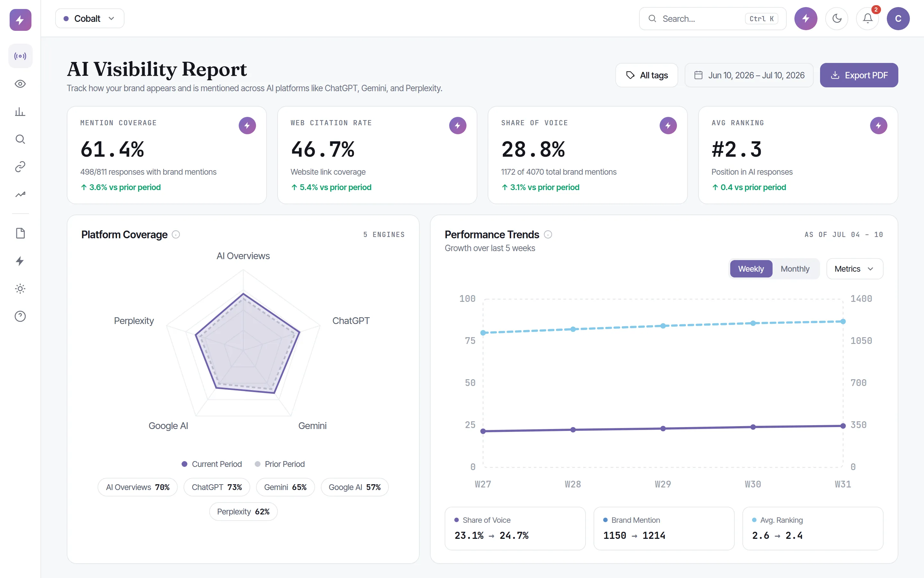Click the download icon on Export PDF
Image resolution: width=924 pixels, height=578 pixels.
click(835, 75)
